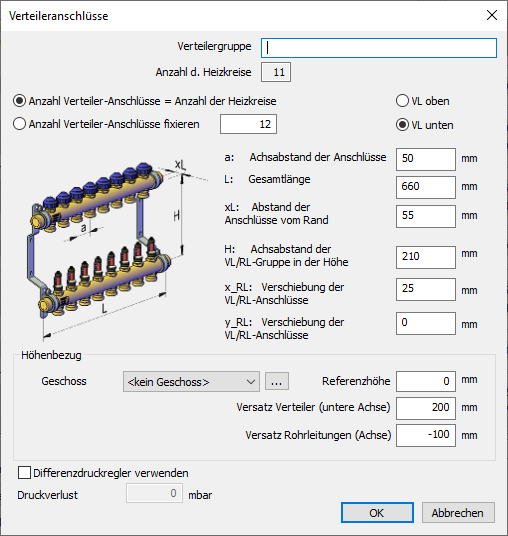Viewport: 508px width, 536px height.
Task: Cancel via the Abbrechen button
Action: (x=458, y=512)
